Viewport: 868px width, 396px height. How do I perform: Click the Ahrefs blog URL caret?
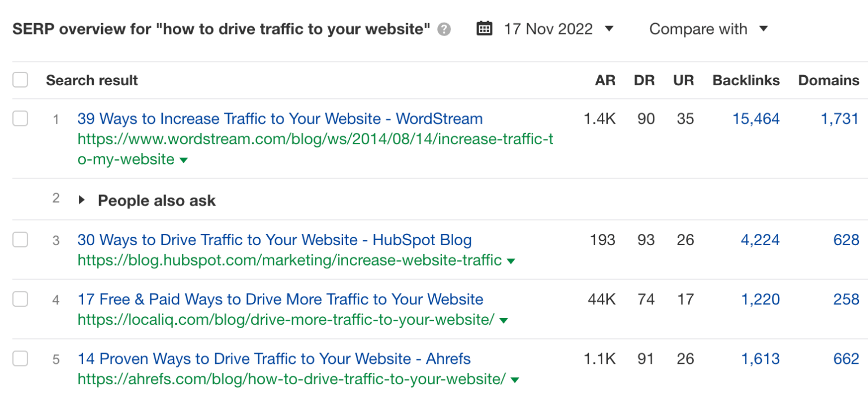point(515,380)
